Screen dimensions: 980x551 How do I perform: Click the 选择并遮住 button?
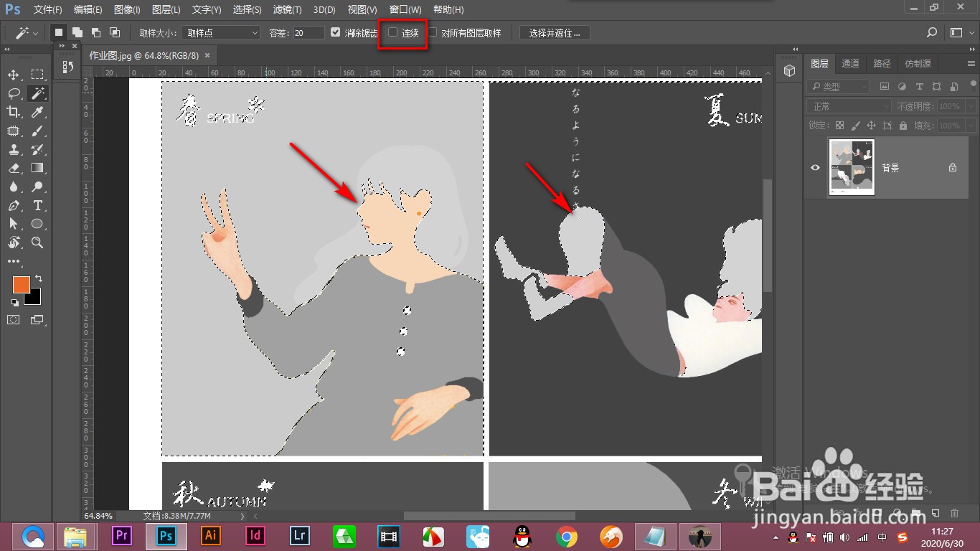[554, 32]
